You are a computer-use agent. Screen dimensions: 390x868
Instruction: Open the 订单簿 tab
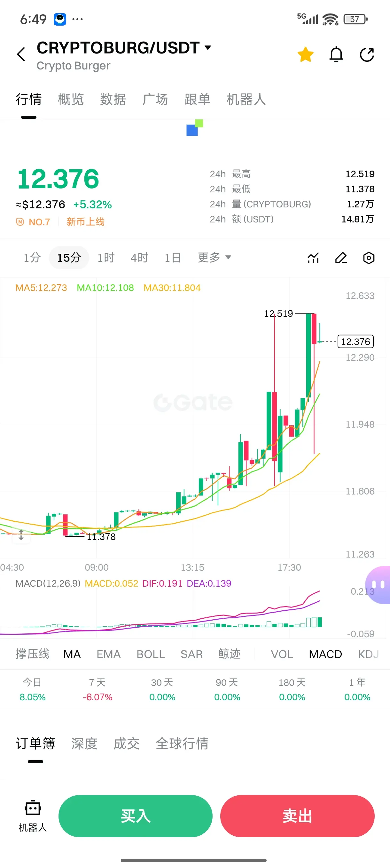tap(35, 744)
